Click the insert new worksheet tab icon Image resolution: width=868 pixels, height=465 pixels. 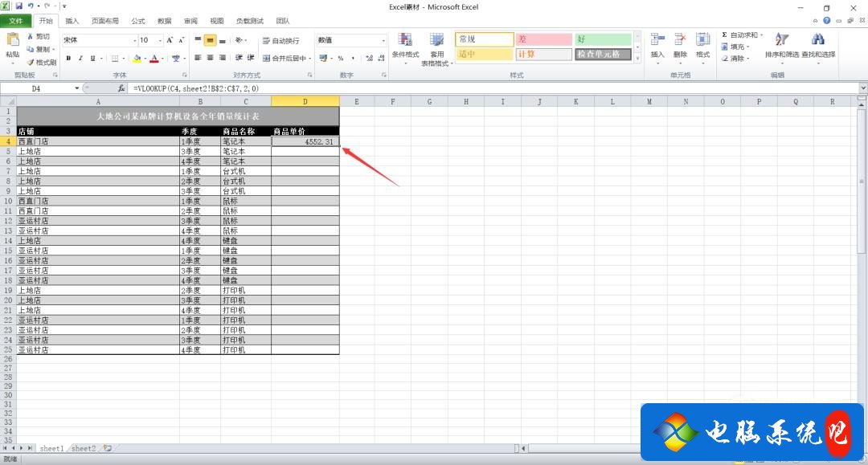pyautogui.click(x=108, y=448)
